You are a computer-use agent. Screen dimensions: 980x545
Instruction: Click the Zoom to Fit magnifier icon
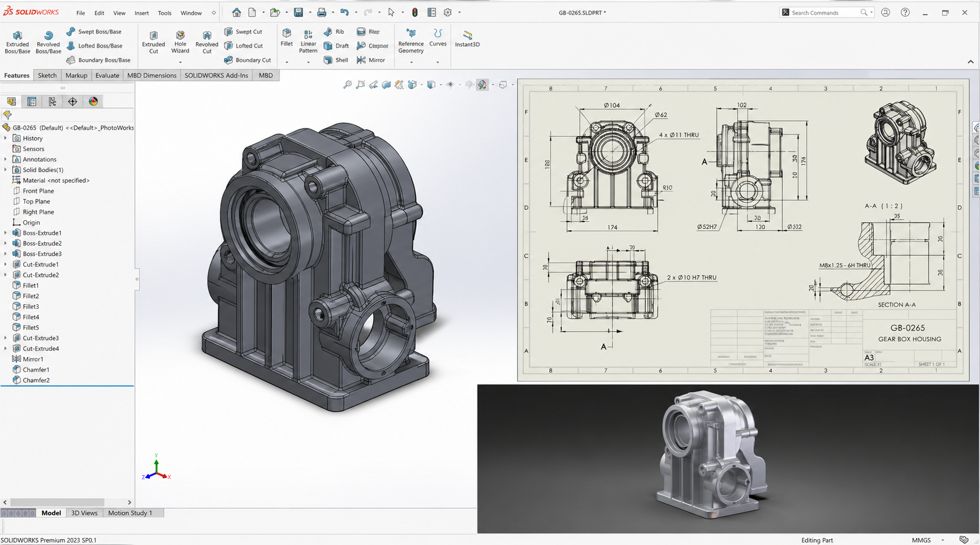click(347, 85)
